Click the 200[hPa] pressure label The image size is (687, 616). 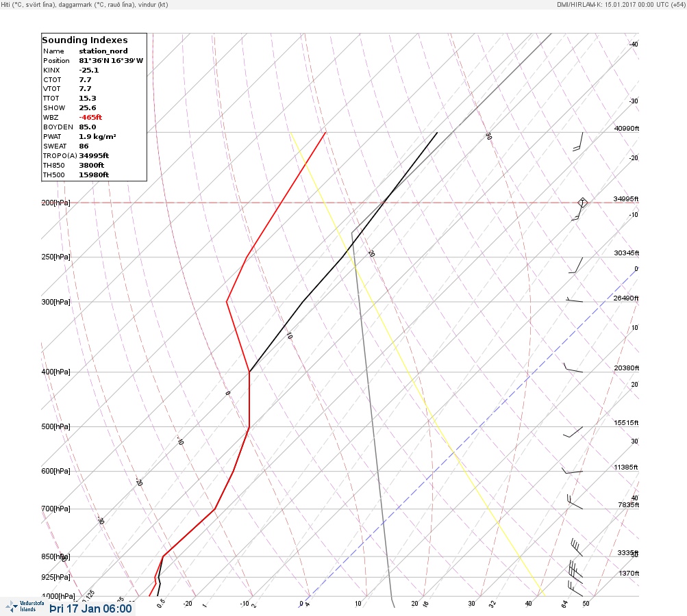[55, 203]
